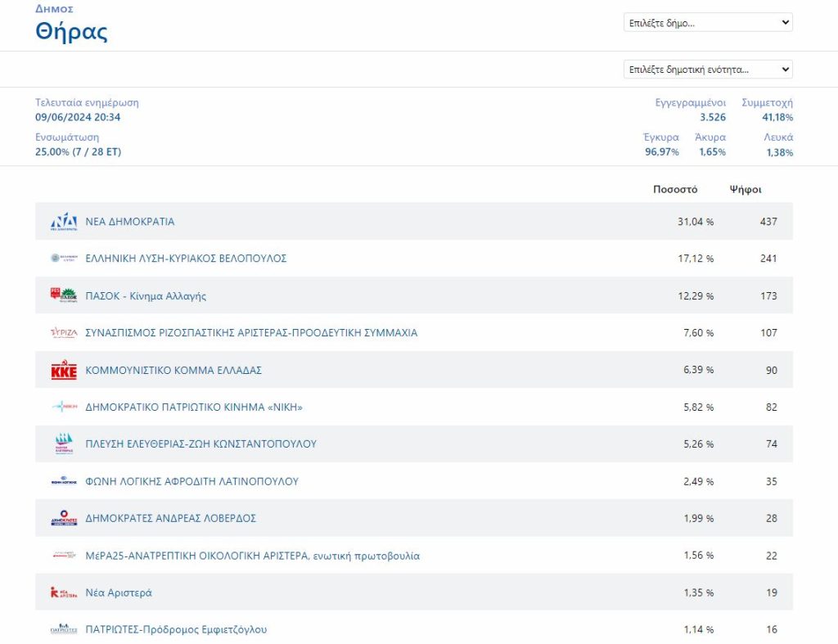
Task: Open ΕΛΛΗΝΙΚΗ ΛΥΣΗ-ΚΥΡΙΑΚΟΣ ΒΕΛΟΠΟΥΛΟΣ link
Action: (186, 258)
